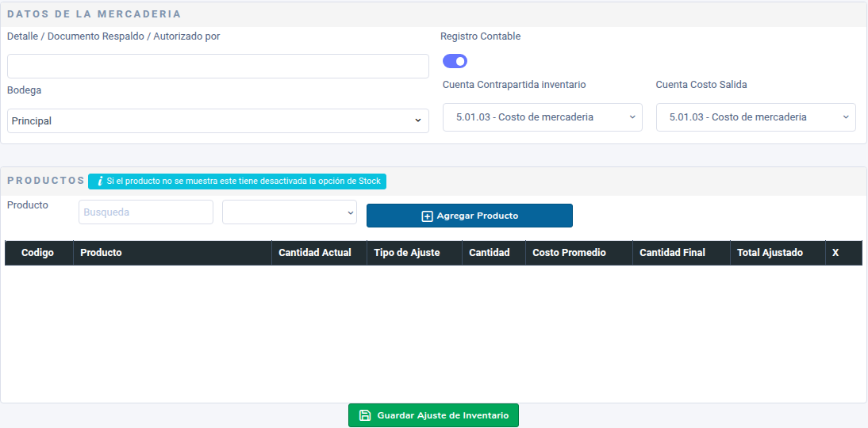Screen dimensions: 868x428
Task: Click the Total Ajustado column header
Action: (778, 253)
